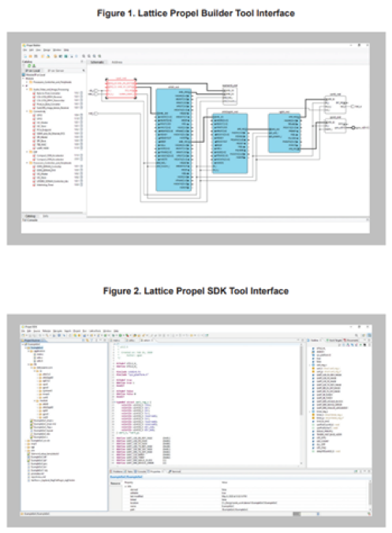
Task: Open the LatticeTools menu in Propel SDK
Action: [95, 331]
